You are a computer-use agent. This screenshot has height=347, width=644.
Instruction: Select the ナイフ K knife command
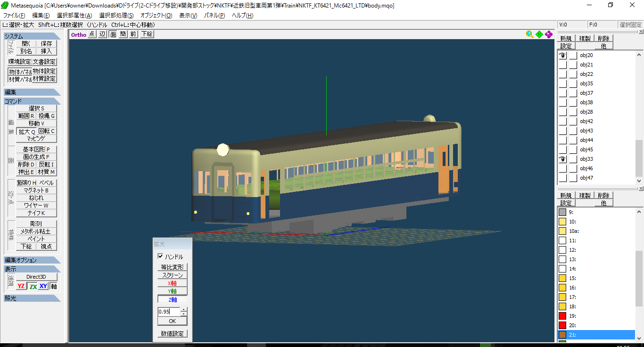pyautogui.click(x=36, y=213)
